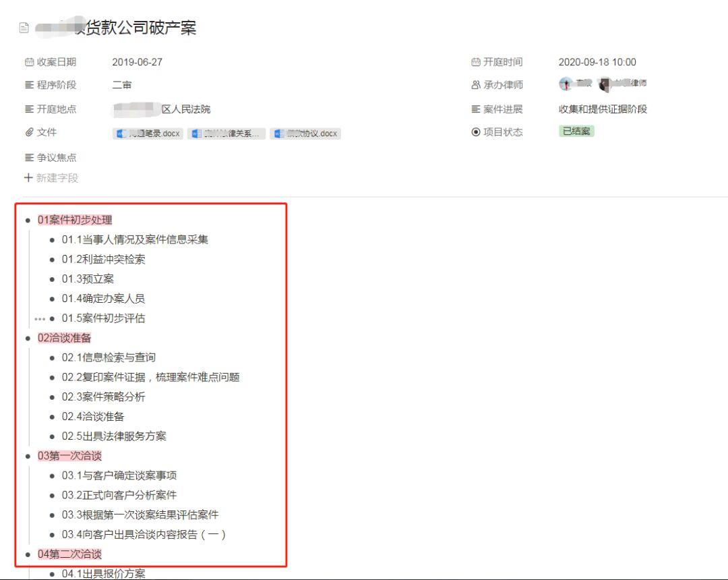The height and width of the screenshot is (580, 728).
Task: Edit the 收案日期 value 2019-06-27
Action: [x=138, y=62]
